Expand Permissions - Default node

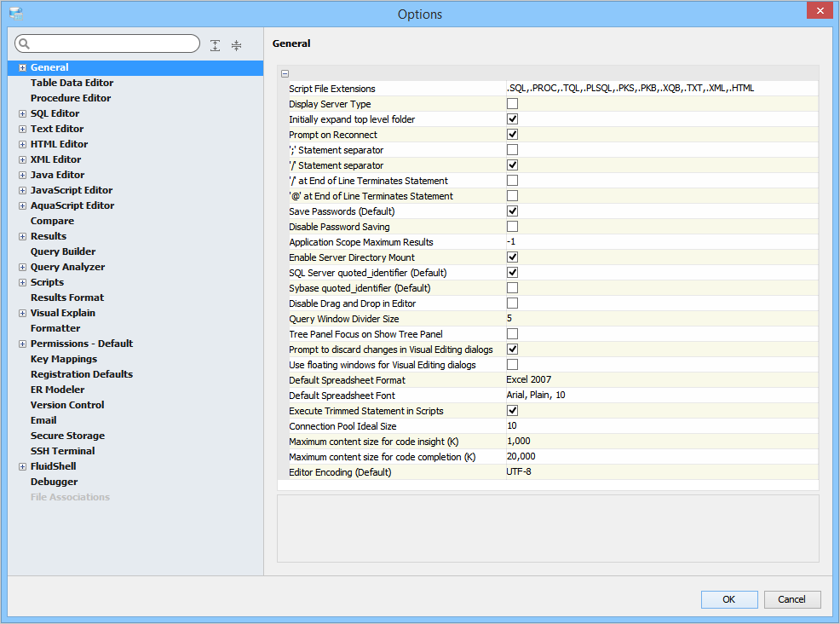click(23, 344)
